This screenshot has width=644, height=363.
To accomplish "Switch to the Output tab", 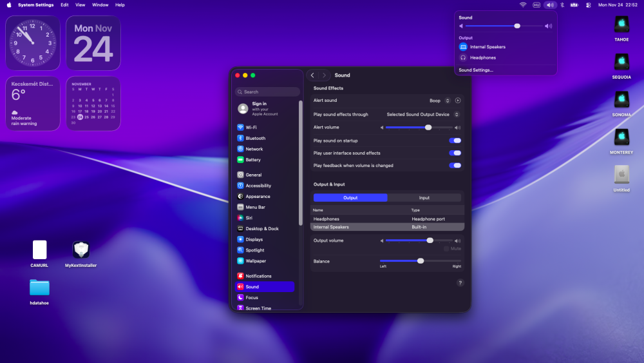I will (x=350, y=198).
